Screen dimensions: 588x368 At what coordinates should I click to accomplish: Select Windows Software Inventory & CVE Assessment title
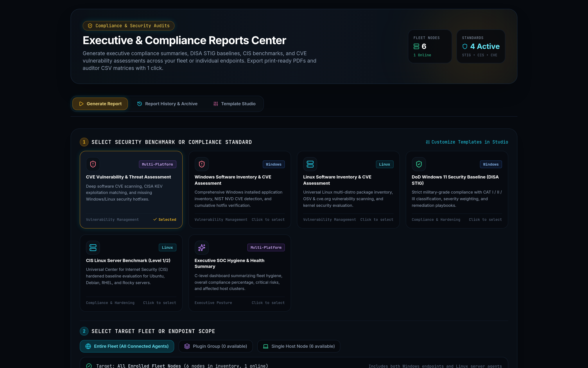(x=233, y=180)
